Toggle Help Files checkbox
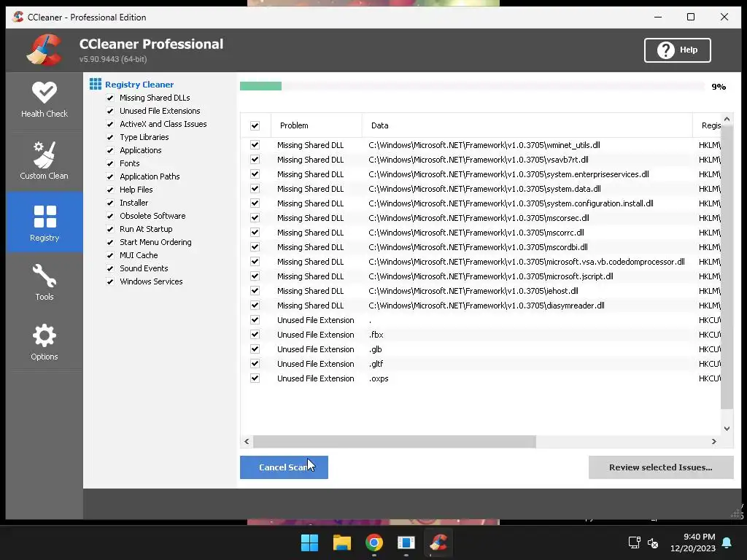Screen dimensions: 747x560 click(x=110, y=190)
